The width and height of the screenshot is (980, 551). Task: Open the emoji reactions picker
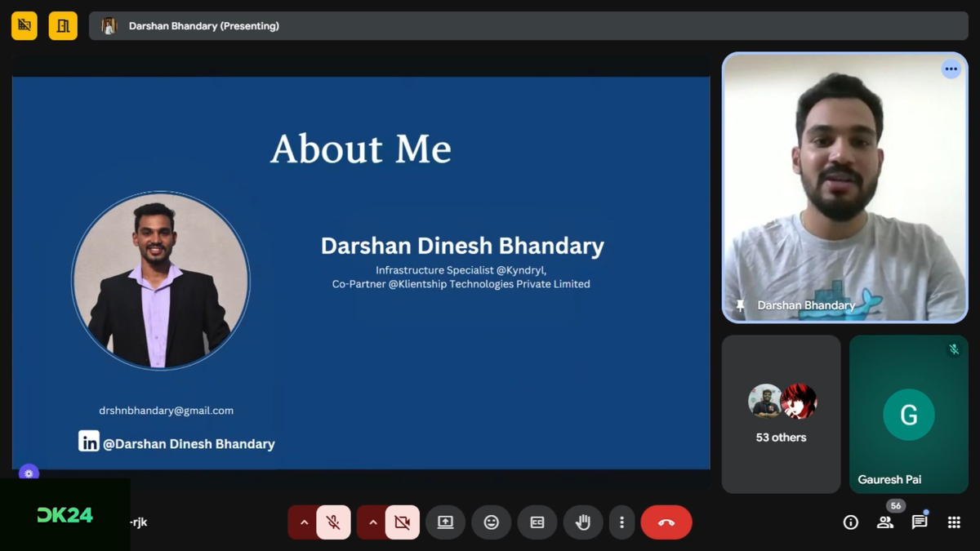coord(491,522)
